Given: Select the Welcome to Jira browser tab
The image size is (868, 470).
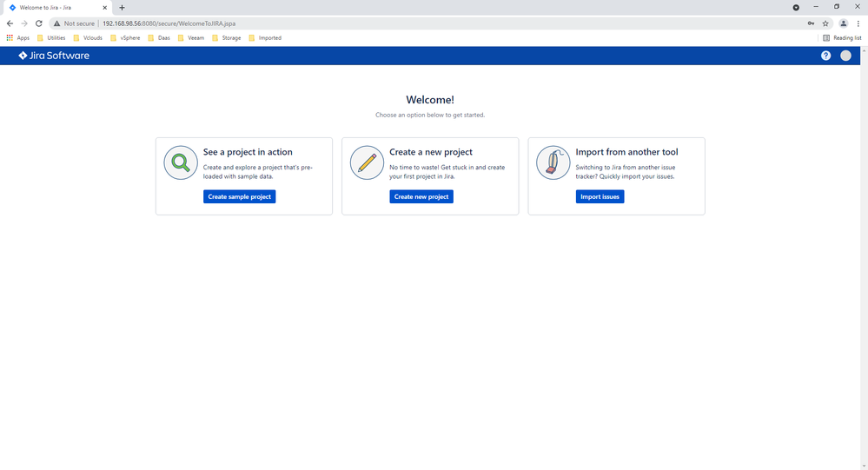Looking at the screenshot, I should click(x=56, y=8).
